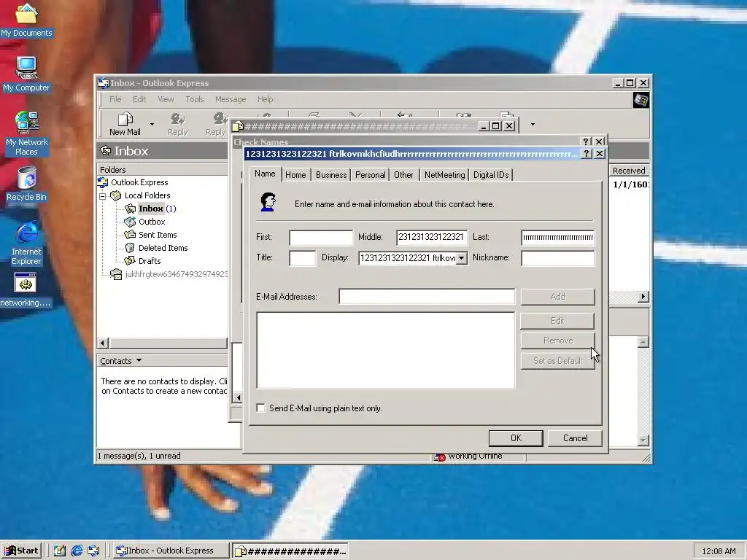Click the Add e-mail button
The width and height of the screenshot is (747, 560).
pos(557,297)
